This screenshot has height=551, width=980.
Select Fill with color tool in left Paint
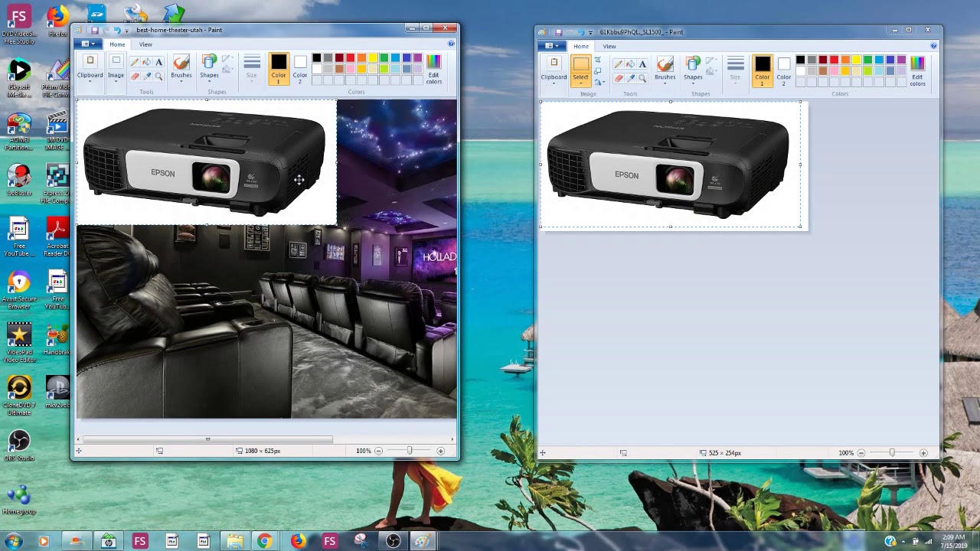pyautogui.click(x=147, y=62)
